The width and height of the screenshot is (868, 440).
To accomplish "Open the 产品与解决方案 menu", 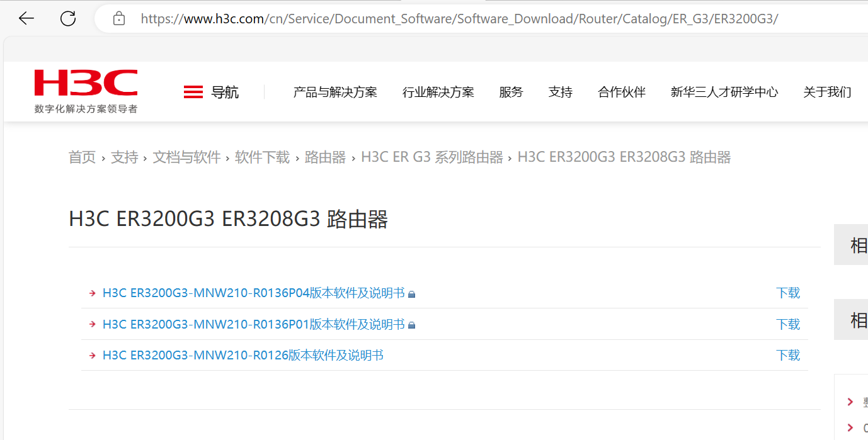I will [335, 93].
